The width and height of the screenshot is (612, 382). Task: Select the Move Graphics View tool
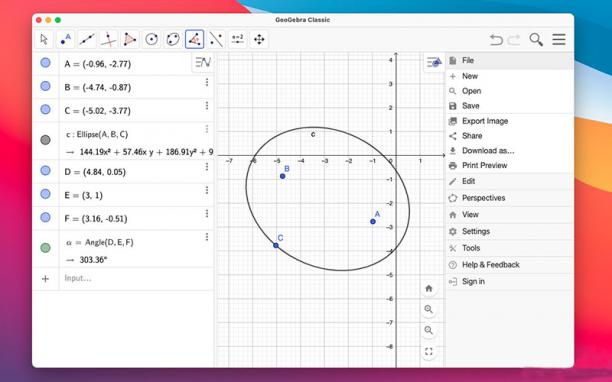(x=259, y=39)
